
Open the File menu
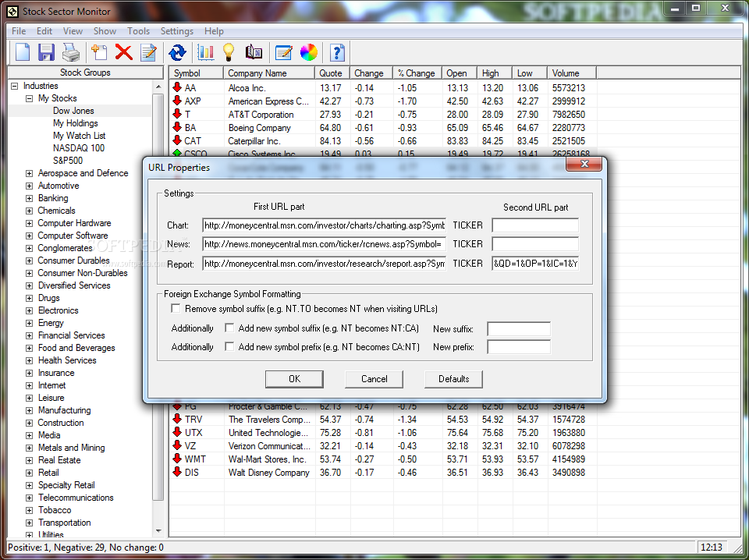19,31
